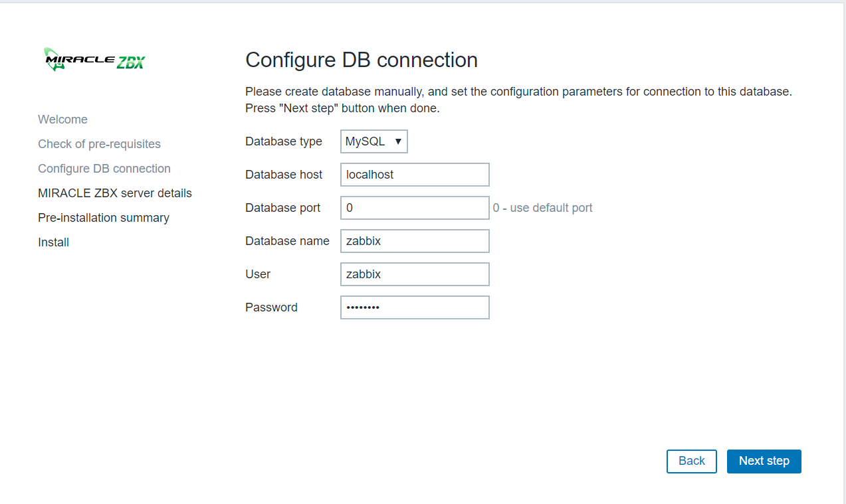846x504 pixels.
Task: Click the Database type label
Action: 284,141
